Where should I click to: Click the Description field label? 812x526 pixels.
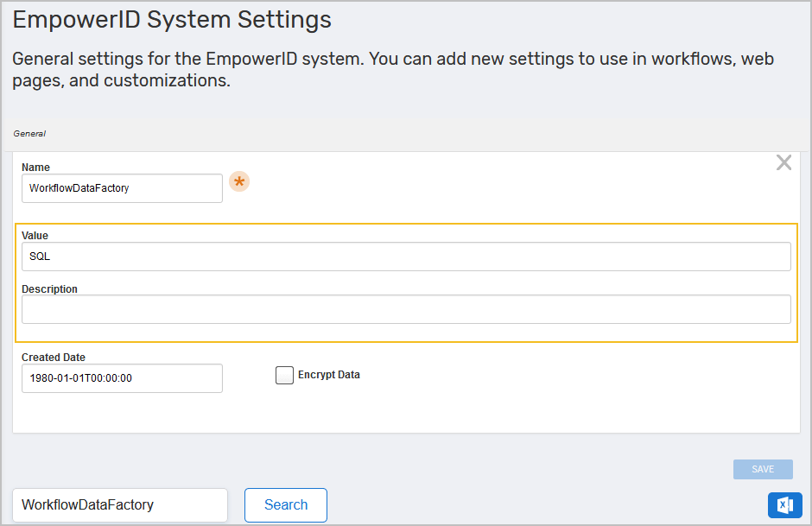pos(49,288)
